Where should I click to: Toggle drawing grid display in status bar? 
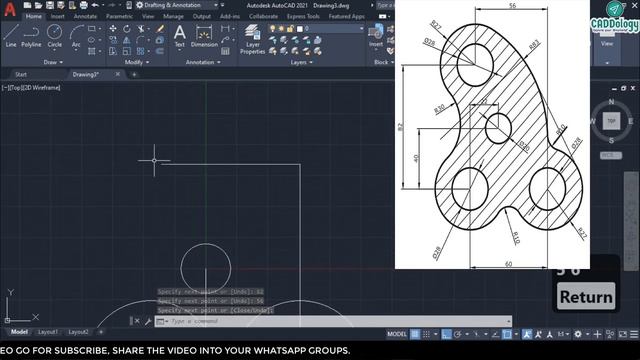pos(415,334)
